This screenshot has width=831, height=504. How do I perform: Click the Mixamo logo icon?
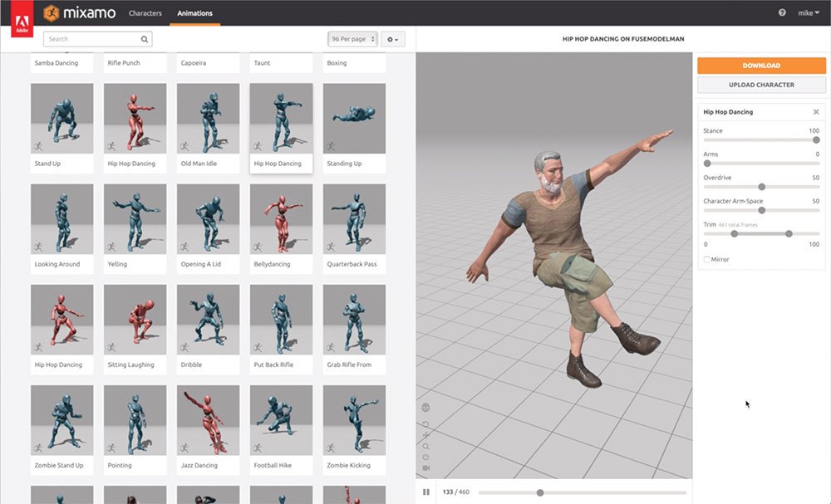point(52,12)
